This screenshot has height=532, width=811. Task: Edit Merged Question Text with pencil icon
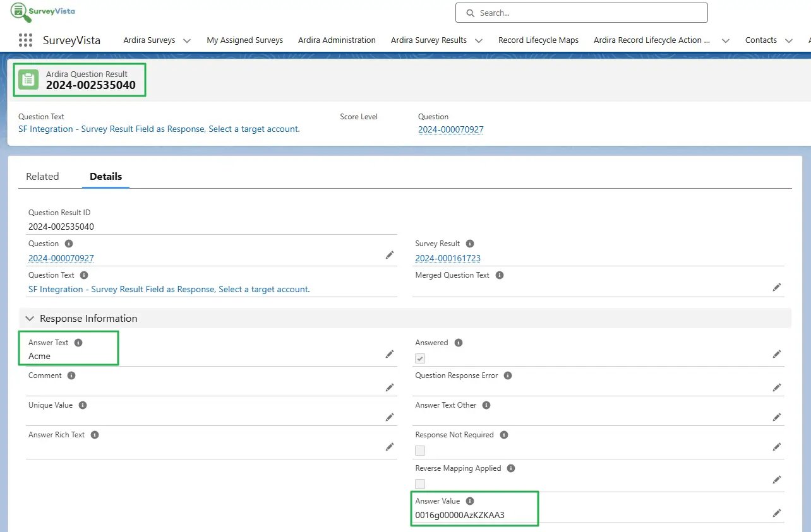(x=777, y=287)
